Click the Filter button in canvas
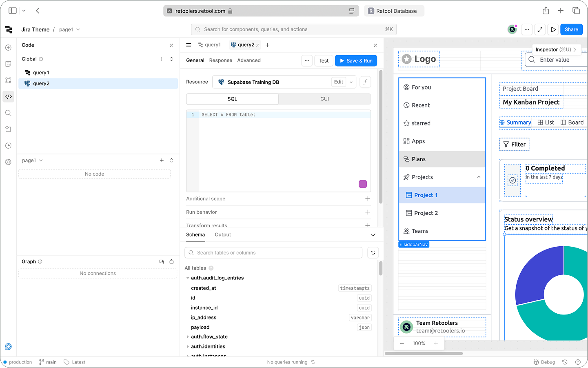The height and width of the screenshot is (368, 588). (x=515, y=145)
